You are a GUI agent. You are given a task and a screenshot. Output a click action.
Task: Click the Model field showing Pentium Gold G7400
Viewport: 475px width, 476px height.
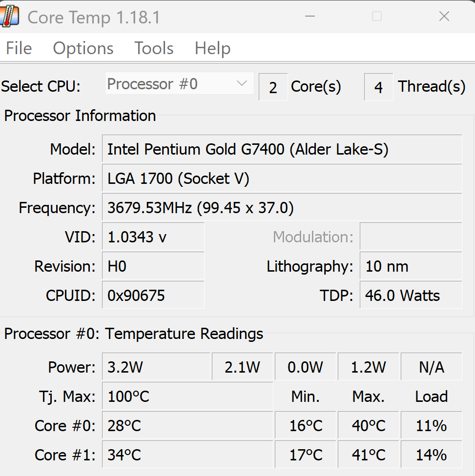pyautogui.click(x=281, y=149)
